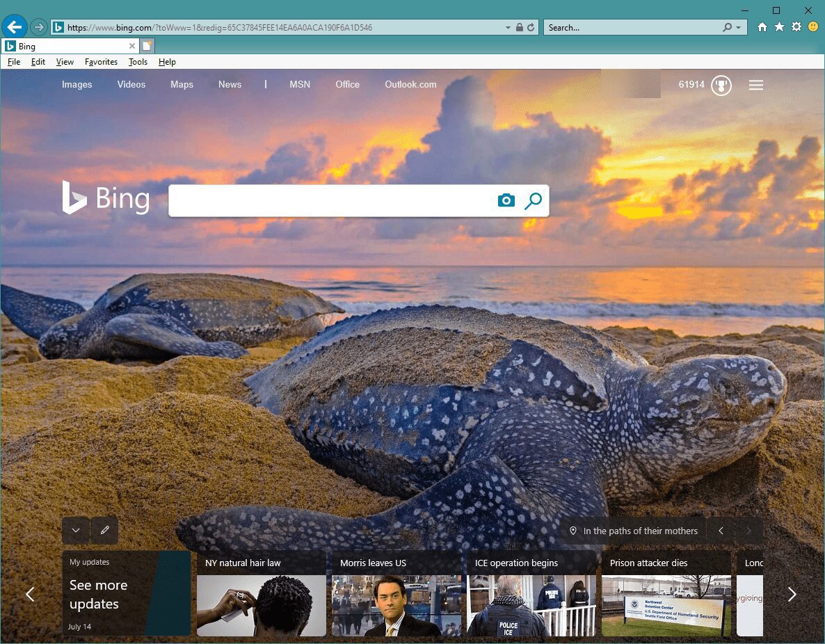Open search provider dropdown arrow

pos(739,27)
